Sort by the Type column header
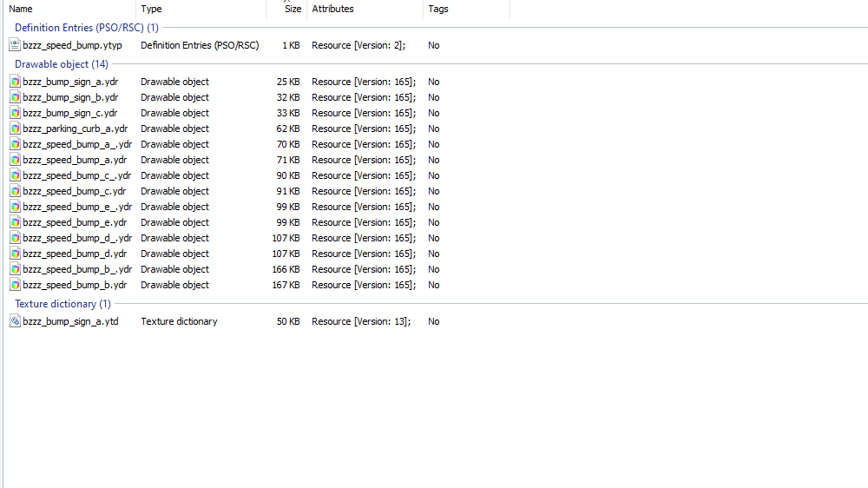The image size is (868, 488). (x=151, y=9)
